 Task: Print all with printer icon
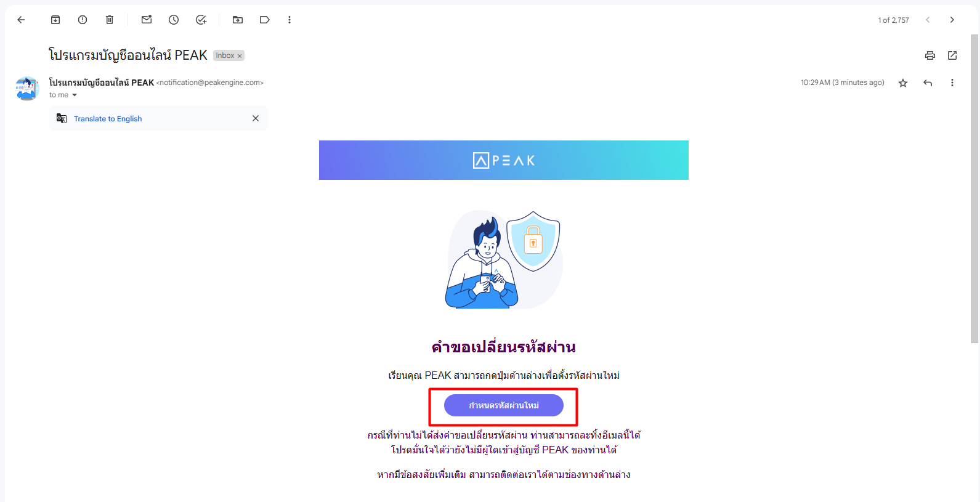click(930, 55)
